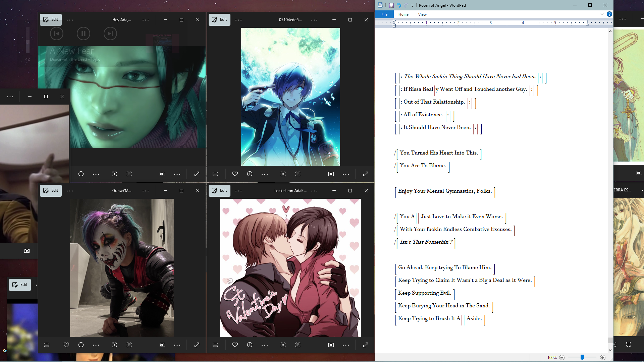
Task: Toggle filmstrip view in LockeLeon window
Action: pyautogui.click(x=215, y=345)
